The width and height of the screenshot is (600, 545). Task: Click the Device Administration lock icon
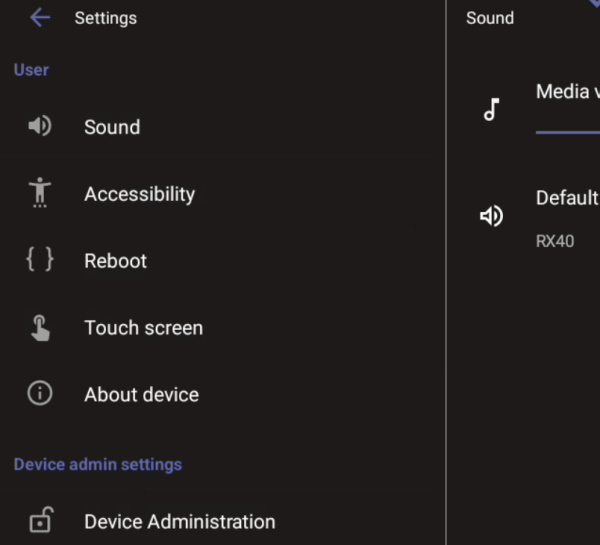[x=40, y=520]
